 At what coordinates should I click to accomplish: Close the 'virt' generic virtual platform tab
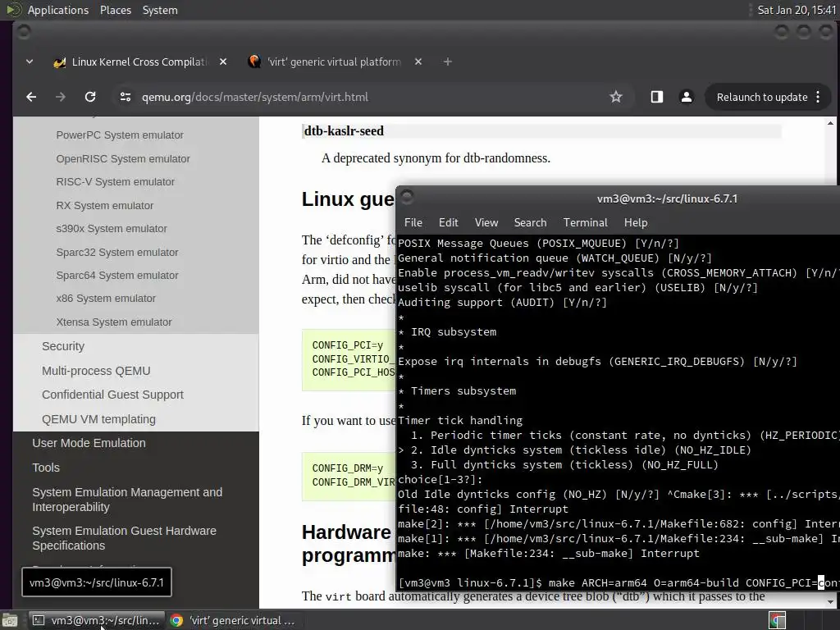pyautogui.click(x=418, y=62)
